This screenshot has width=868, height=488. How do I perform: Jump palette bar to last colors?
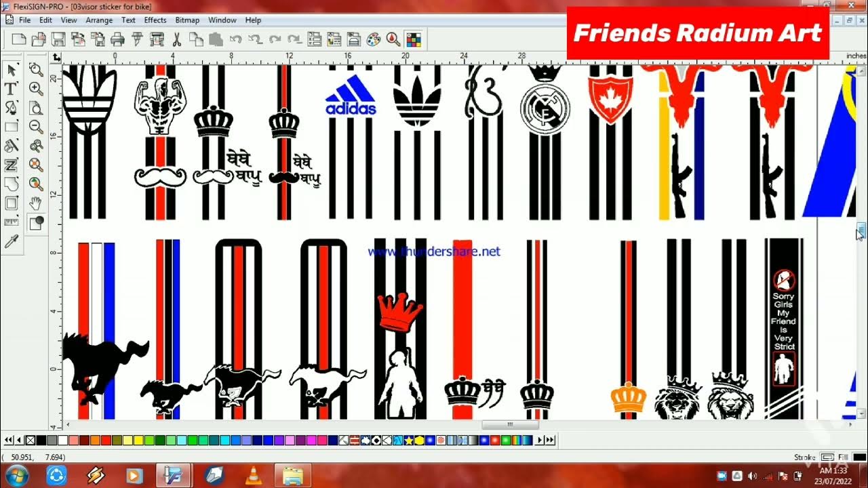point(551,441)
